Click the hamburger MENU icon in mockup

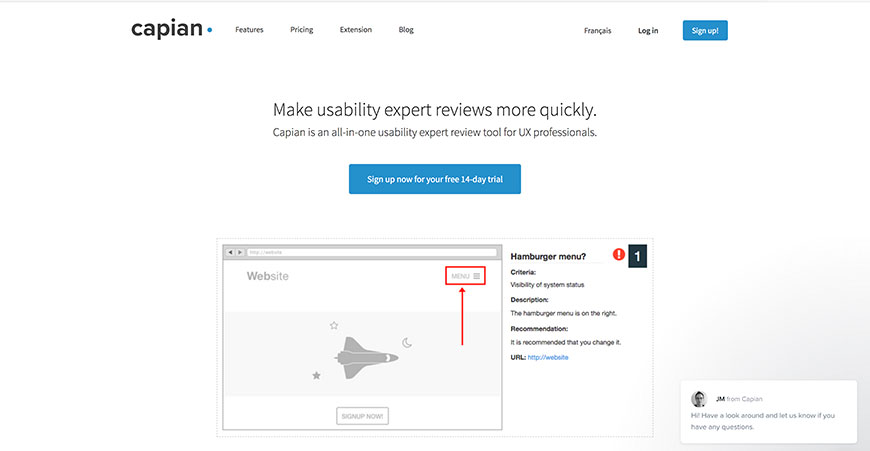click(477, 276)
